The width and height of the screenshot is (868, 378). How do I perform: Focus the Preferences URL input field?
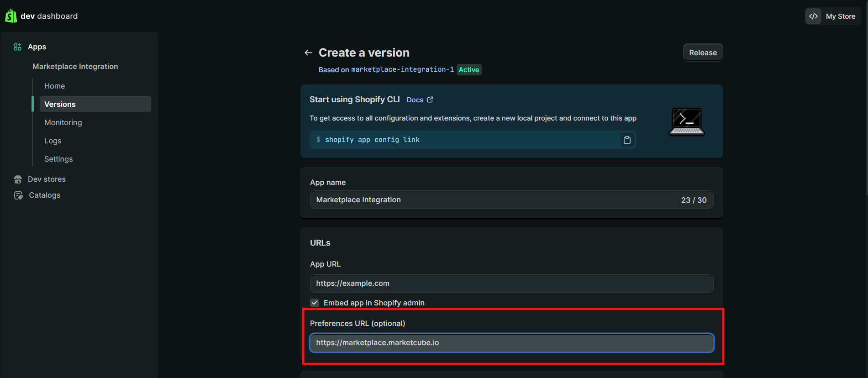[511, 343]
